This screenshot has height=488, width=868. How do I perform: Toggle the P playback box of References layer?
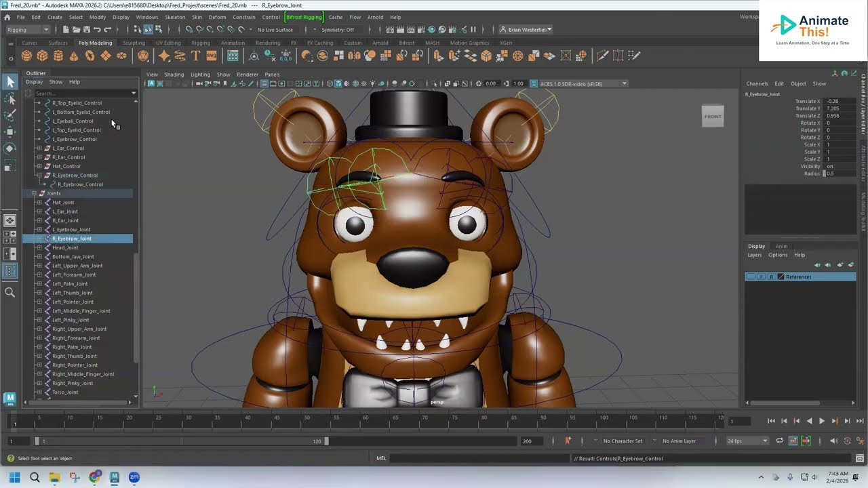click(761, 277)
